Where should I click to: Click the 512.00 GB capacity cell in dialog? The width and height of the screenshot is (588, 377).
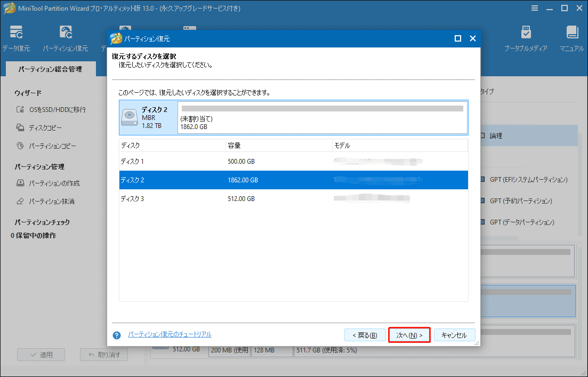(x=241, y=198)
